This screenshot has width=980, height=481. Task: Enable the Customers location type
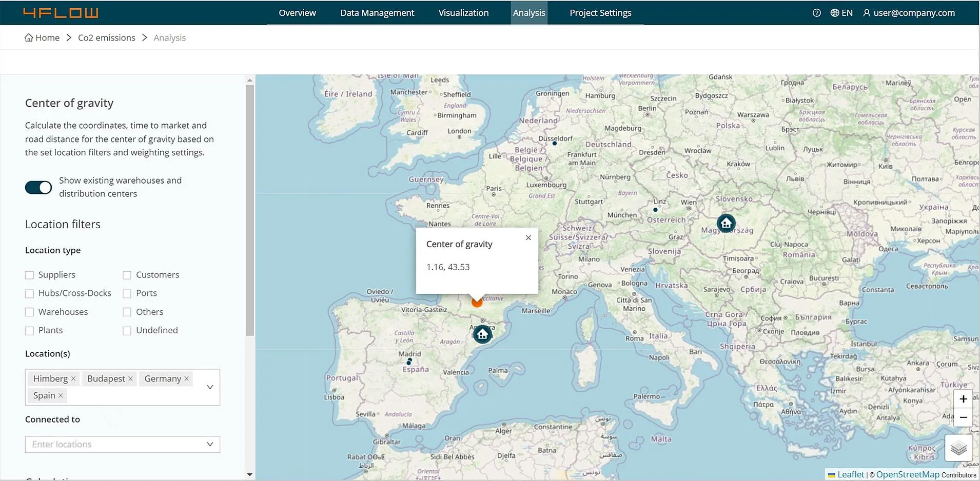[127, 275]
